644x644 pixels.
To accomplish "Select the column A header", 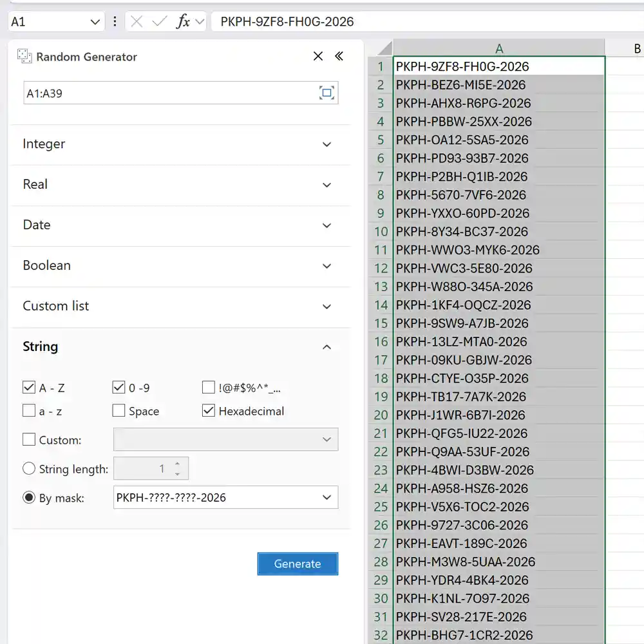I will click(x=499, y=49).
